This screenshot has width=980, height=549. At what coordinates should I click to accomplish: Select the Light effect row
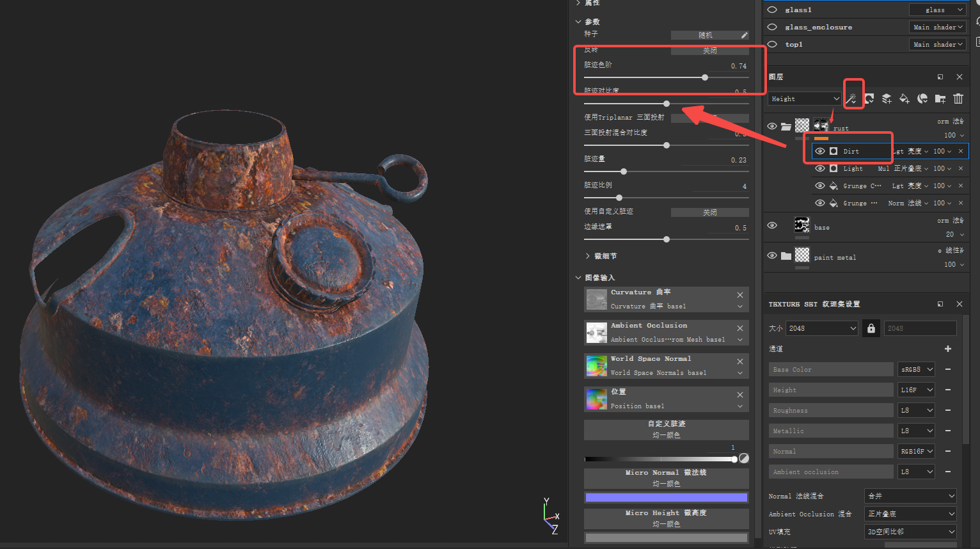tap(890, 168)
